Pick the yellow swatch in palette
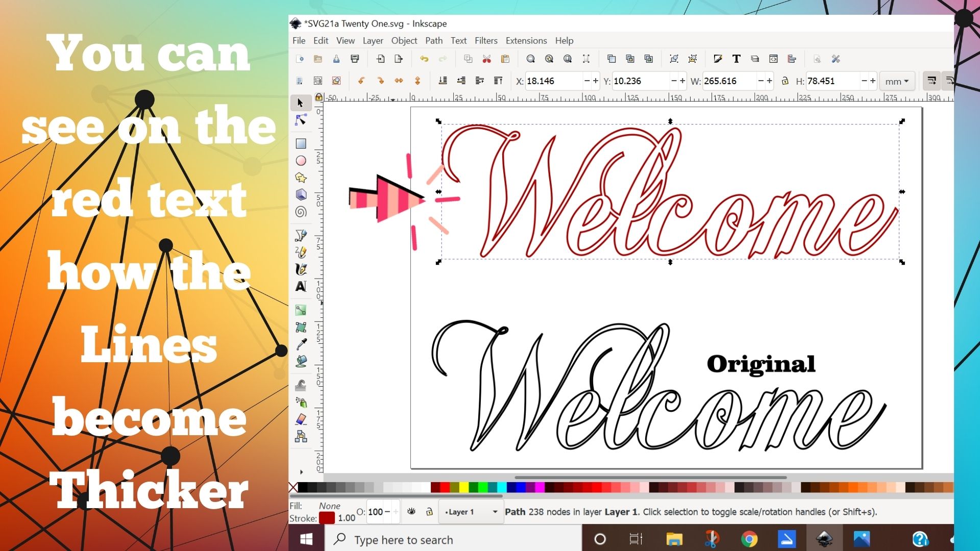This screenshot has height=551, width=980. pos(463,487)
